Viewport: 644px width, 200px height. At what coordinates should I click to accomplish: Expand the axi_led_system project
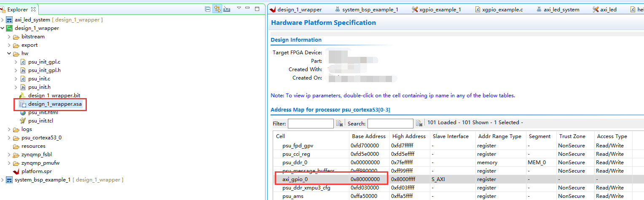coord(3,20)
